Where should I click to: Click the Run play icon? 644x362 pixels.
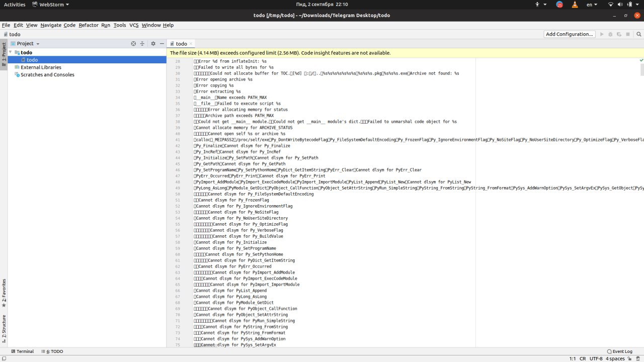click(x=601, y=34)
